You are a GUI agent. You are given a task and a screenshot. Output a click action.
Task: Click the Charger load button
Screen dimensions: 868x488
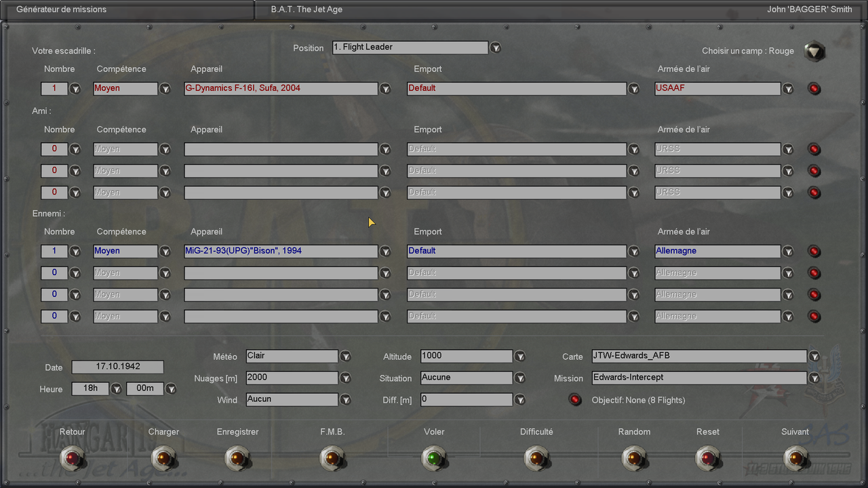163,458
